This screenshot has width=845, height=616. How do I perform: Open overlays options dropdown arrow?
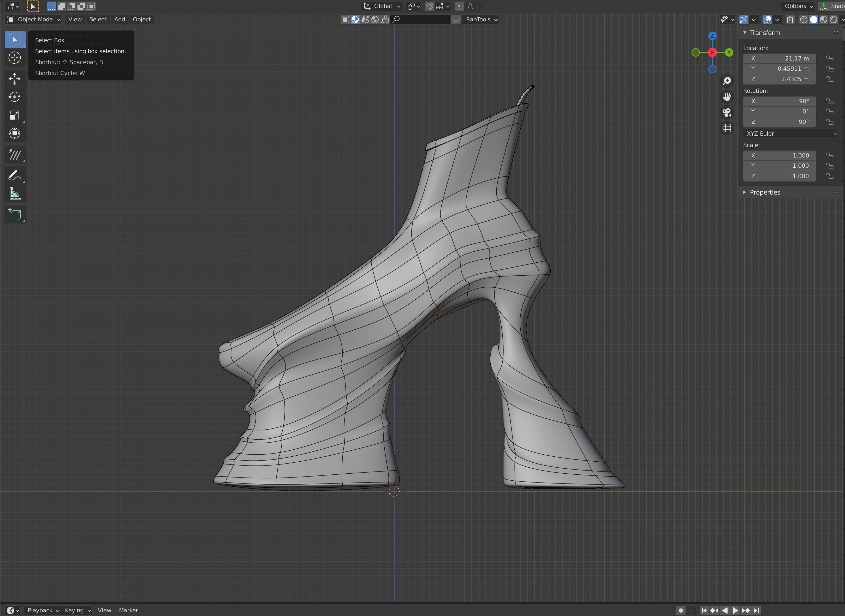tap(777, 20)
